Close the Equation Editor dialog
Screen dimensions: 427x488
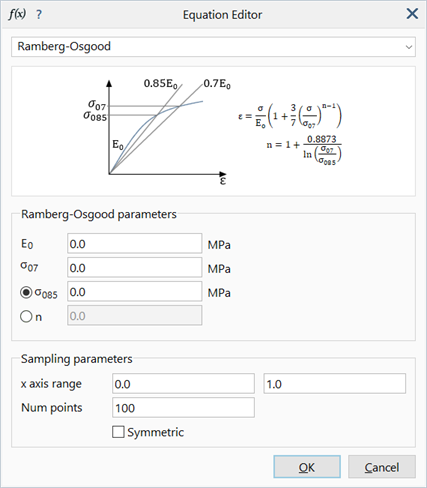[x=412, y=14]
